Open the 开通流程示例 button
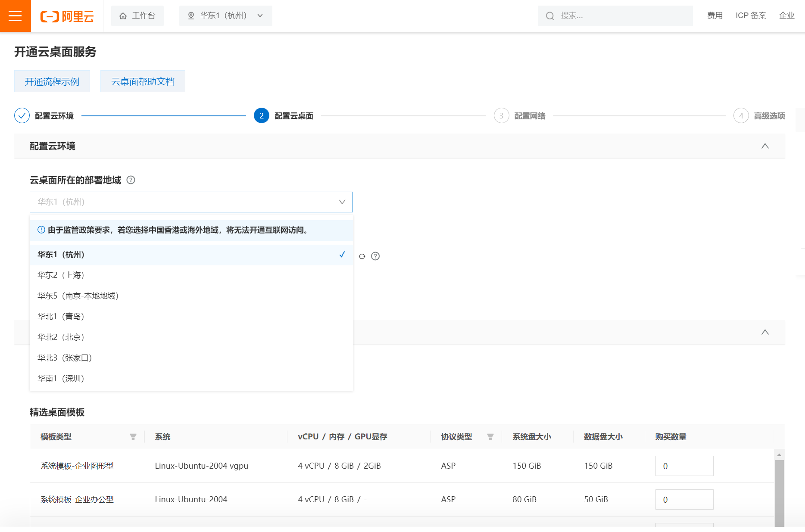 pos(52,81)
